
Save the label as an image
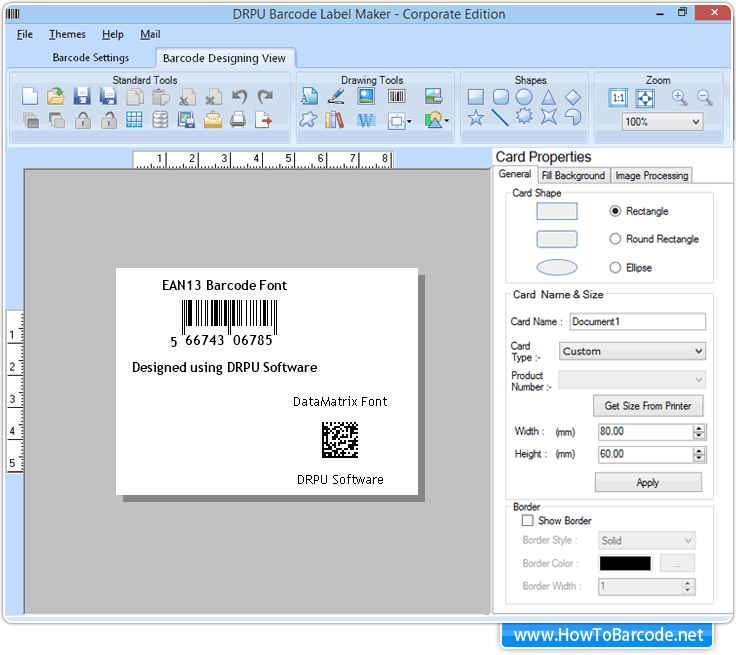pyautogui.click(x=186, y=120)
